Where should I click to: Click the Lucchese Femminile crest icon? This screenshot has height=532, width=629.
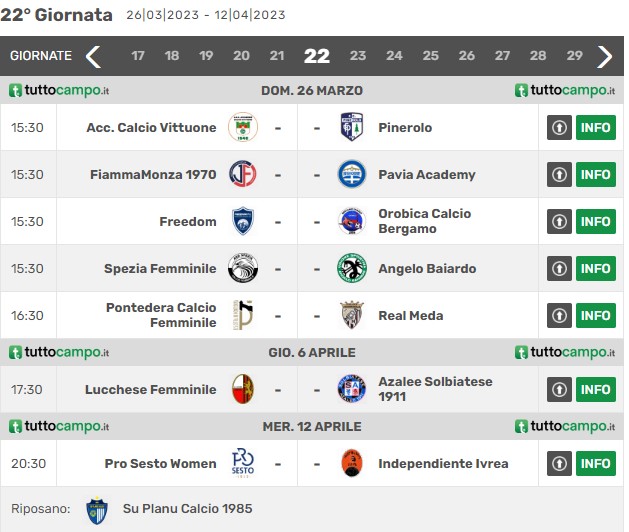pos(243,389)
